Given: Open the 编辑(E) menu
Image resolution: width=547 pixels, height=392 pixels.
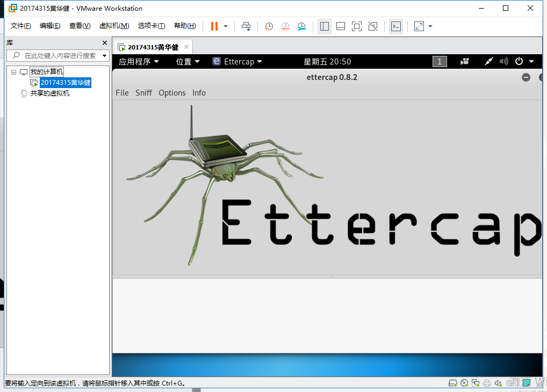Looking at the screenshot, I should click(50, 26).
